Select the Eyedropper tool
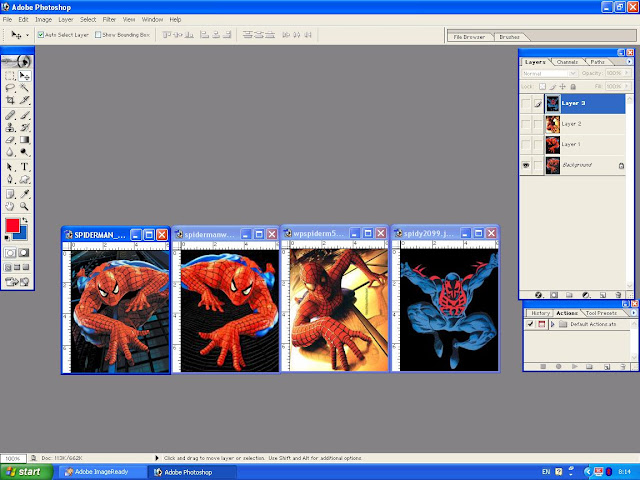 [x=24, y=194]
